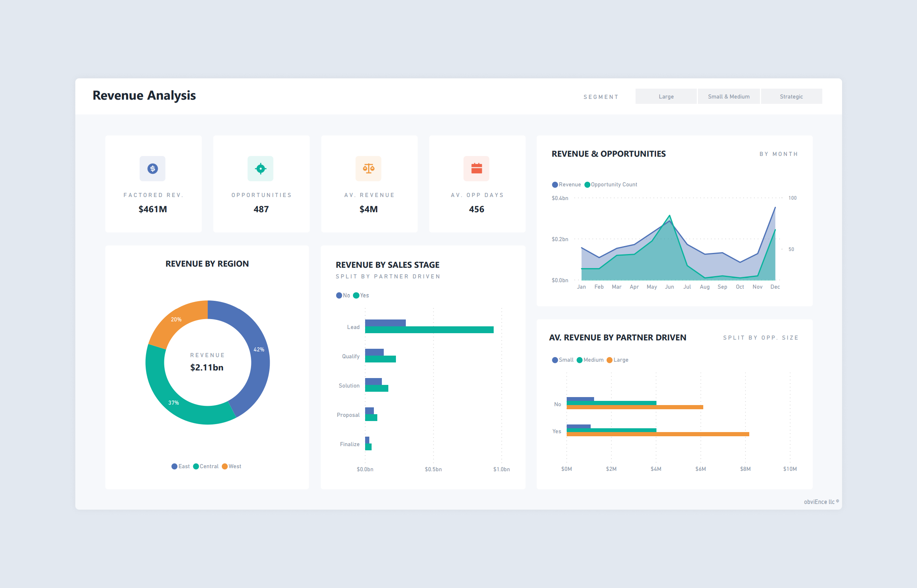Select the Strategic segment filter
The height and width of the screenshot is (588, 917).
(791, 96)
